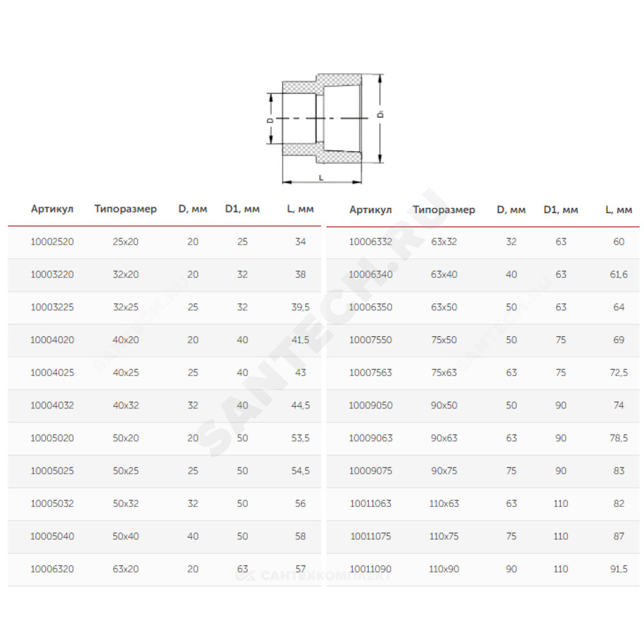The height and width of the screenshot is (644, 644).
Task: Select article number 10007563
Action: (370, 372)
